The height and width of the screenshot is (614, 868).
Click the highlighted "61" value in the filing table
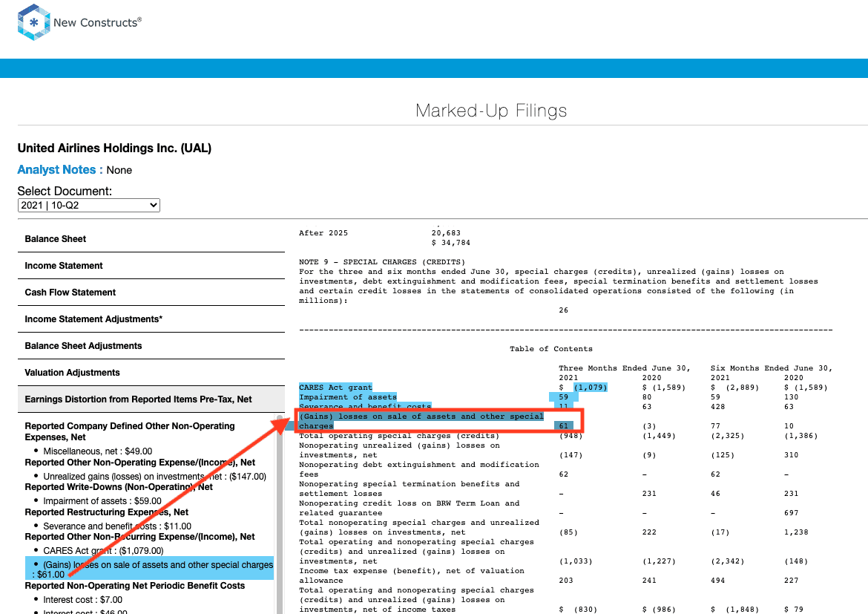[564, 426]
